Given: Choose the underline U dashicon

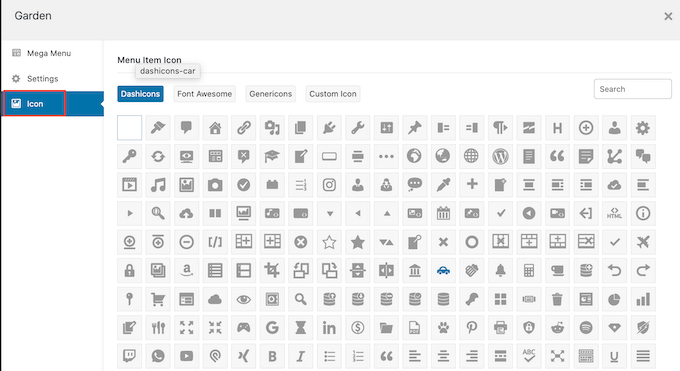Looking at the screenshot, I should 614,356.
